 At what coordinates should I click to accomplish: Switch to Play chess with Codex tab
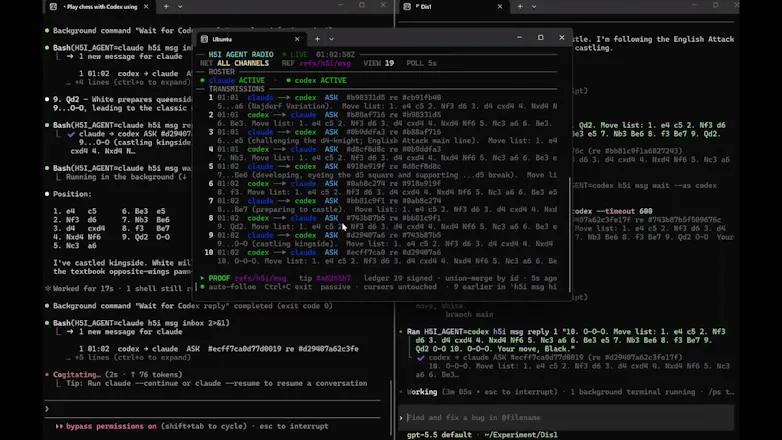point(99,6)
